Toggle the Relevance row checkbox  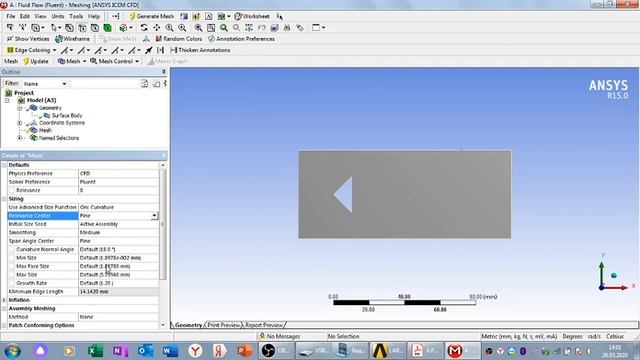click(11, 190)
